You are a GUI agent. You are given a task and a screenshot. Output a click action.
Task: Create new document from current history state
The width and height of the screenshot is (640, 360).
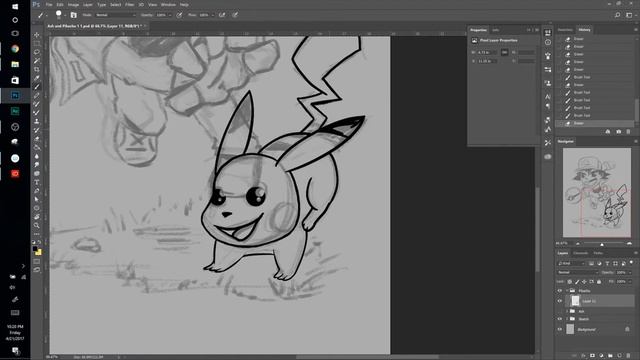pyautogui.click(x=608, y=131)
